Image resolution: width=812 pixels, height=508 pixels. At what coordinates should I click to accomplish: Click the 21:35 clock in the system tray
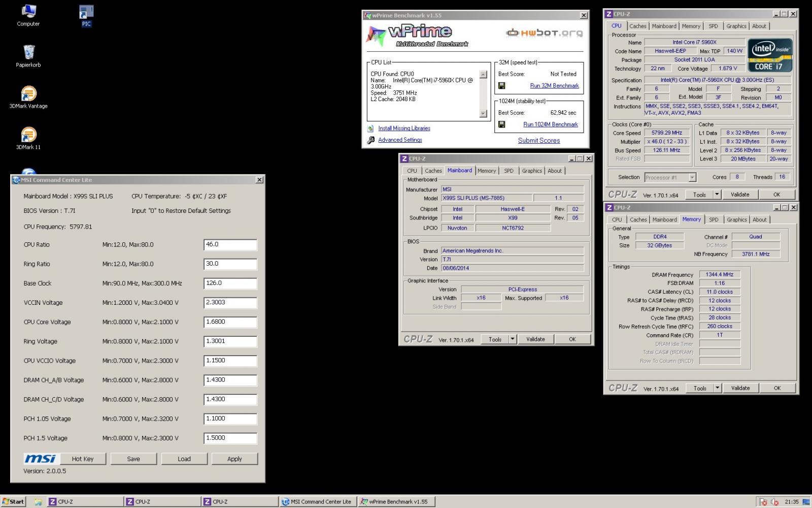tap(792, 502)
